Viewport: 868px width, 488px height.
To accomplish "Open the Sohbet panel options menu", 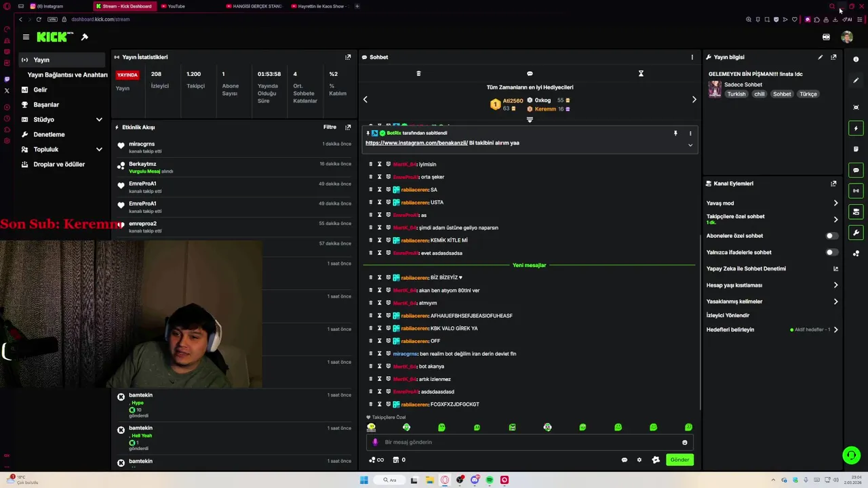I will (x=692, y=57).
